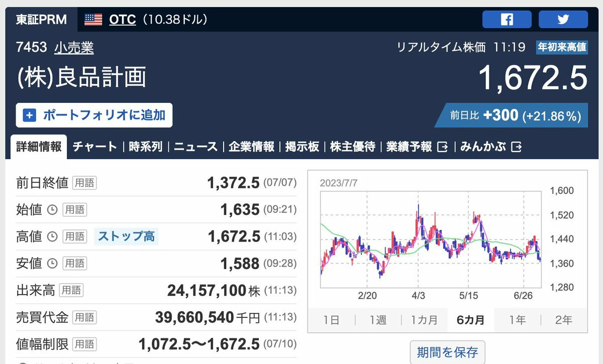This screenshot has height=364, width=603.
Task: Click the plus icon on ポートフォリオに追加
Action: click(30, 115)
